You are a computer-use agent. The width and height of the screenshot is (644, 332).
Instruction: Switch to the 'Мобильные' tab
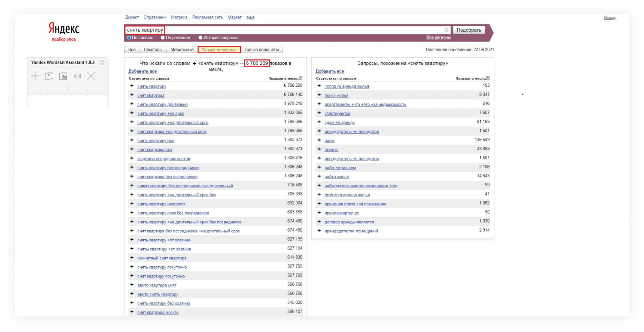[x=182, y=50]
